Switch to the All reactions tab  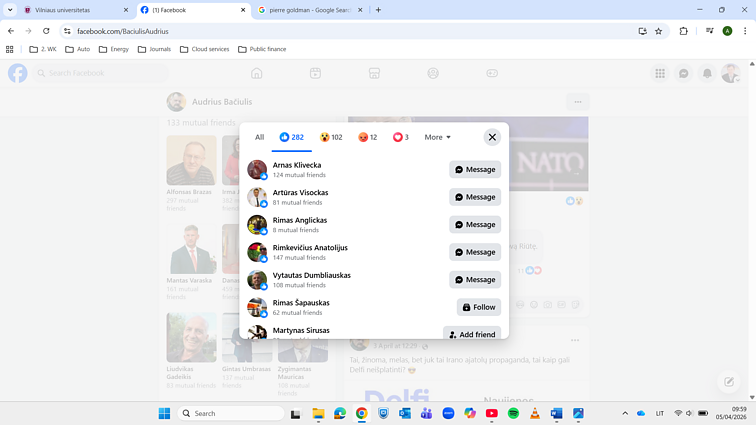tap(259, 137)
